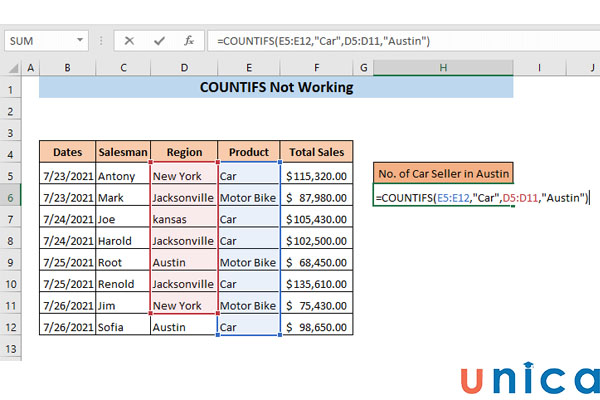
Task: Click the Select All corner triangle
Action: tap(12, 67)
